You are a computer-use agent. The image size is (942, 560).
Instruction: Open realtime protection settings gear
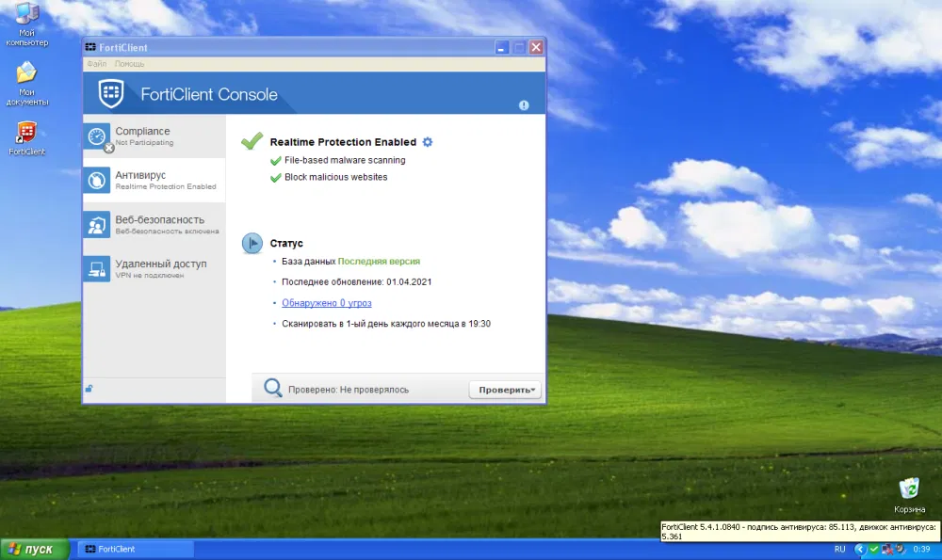[x=427, y=142]
